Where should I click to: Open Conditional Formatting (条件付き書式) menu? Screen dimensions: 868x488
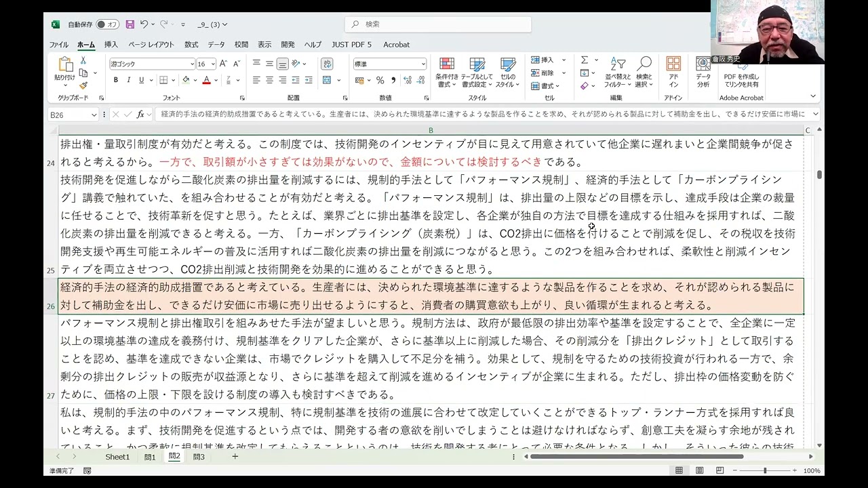tap(446, 73)
